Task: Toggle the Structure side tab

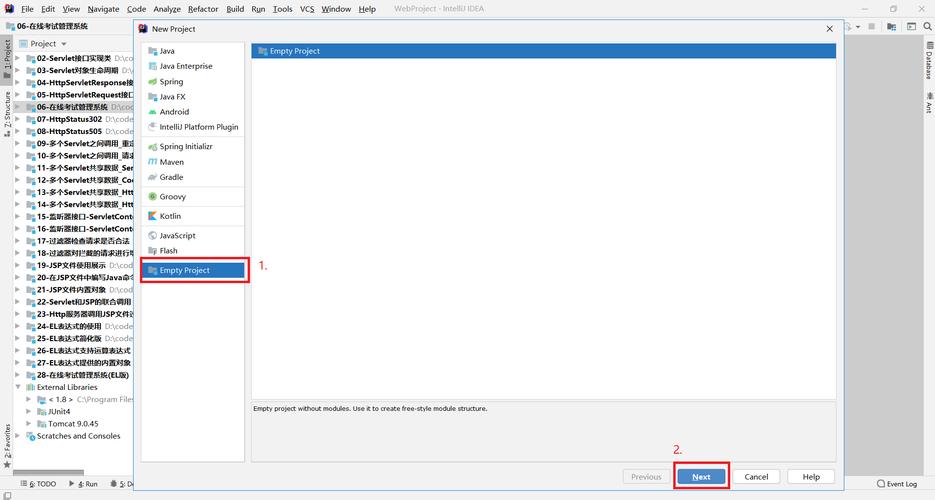Action: tap(7, 113)
